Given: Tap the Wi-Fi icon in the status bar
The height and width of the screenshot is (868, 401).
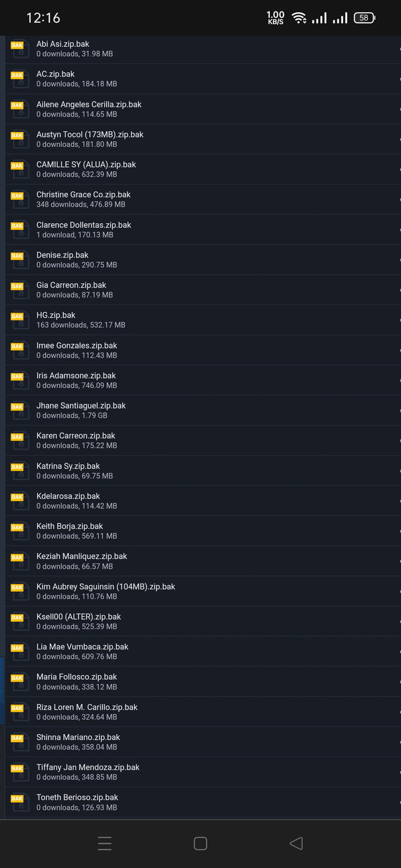Looking at the screenshot, I should click(298, 18).
